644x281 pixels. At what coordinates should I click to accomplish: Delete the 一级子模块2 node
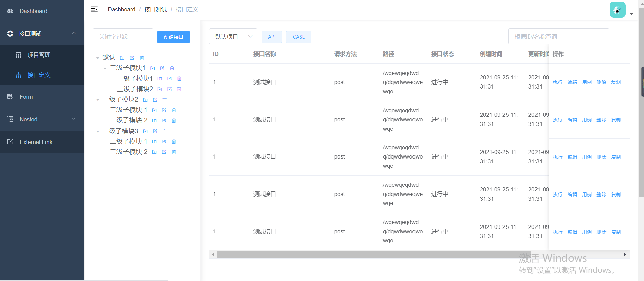[x=165, y=100]
